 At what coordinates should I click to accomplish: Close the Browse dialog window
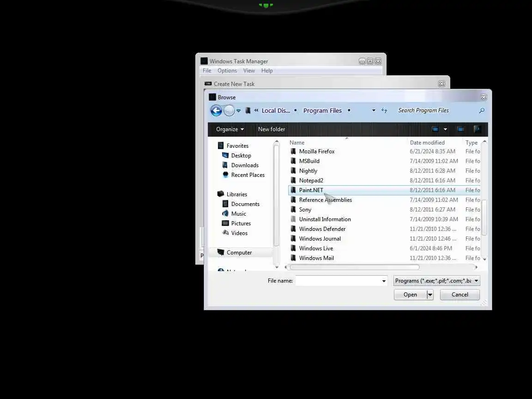484,97
